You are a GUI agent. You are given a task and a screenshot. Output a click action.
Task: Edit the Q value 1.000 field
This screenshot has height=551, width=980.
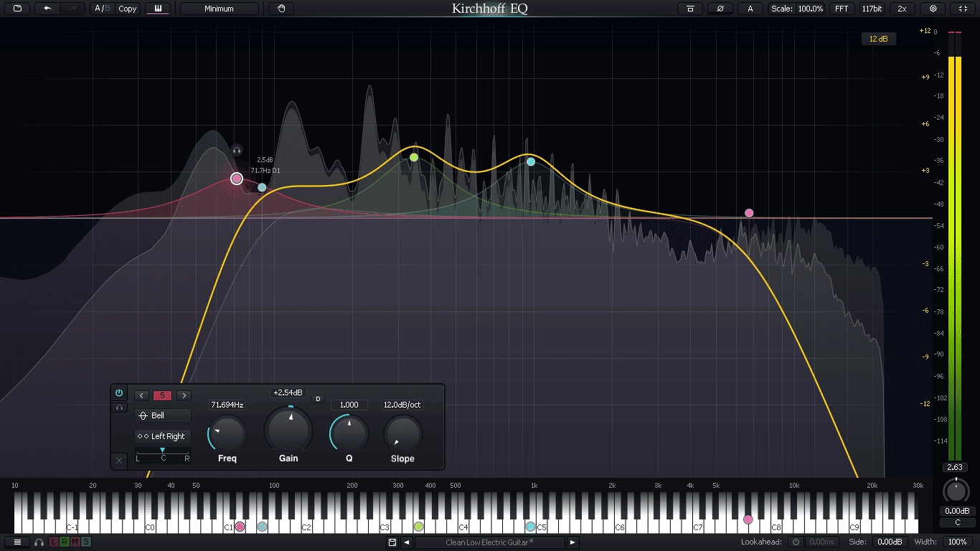pos(349,405)
